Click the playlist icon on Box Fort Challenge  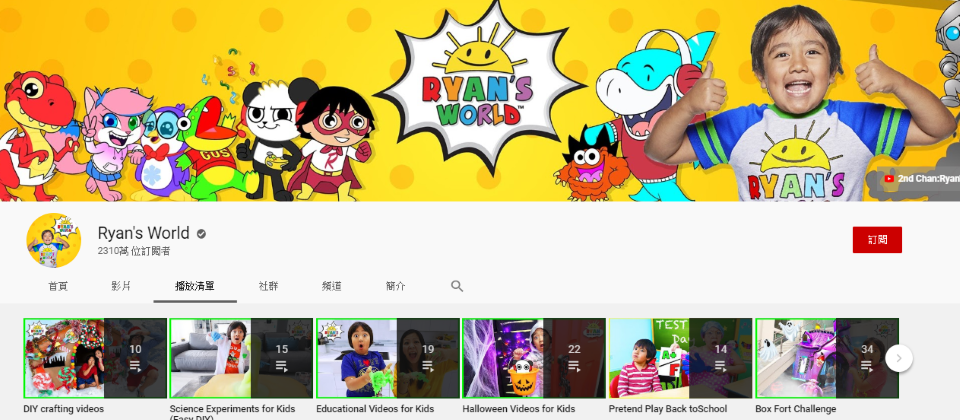coord(867,366)
